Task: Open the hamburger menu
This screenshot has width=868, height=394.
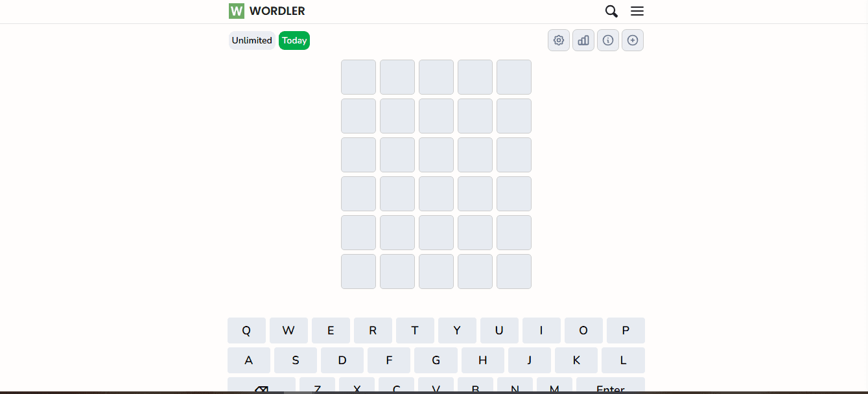Action: pos(637,11)
